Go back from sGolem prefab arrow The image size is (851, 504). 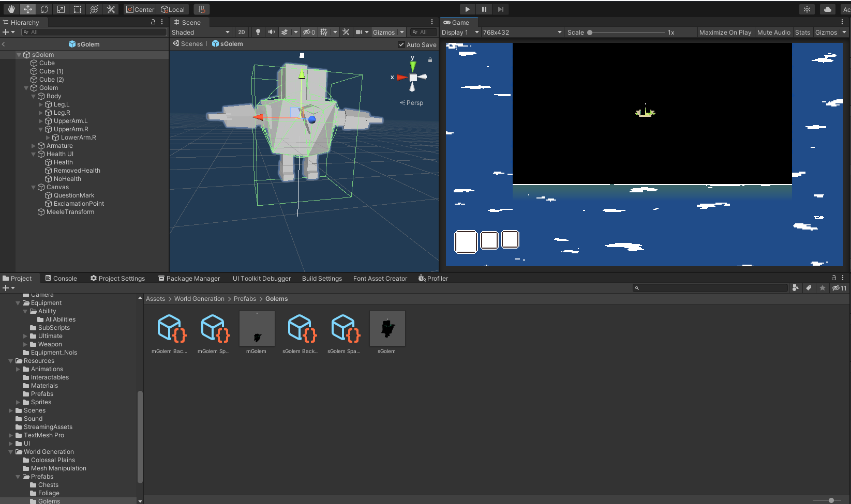click(4, 44)
